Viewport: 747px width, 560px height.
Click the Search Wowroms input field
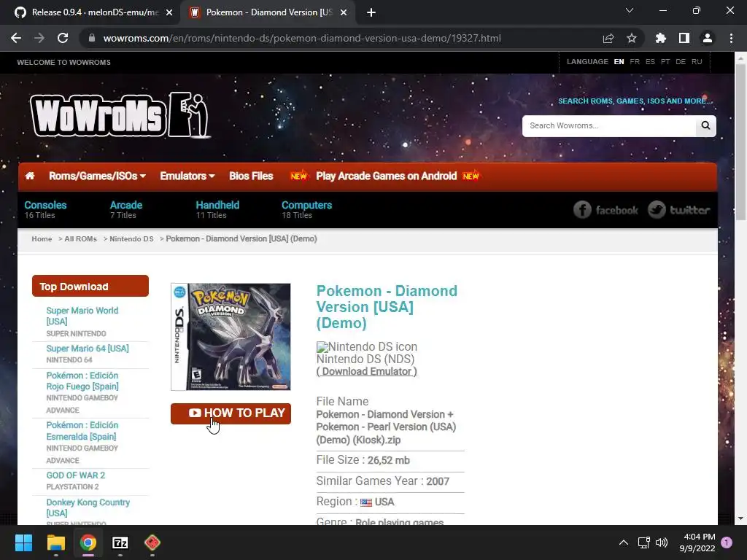tap(609, 125)
